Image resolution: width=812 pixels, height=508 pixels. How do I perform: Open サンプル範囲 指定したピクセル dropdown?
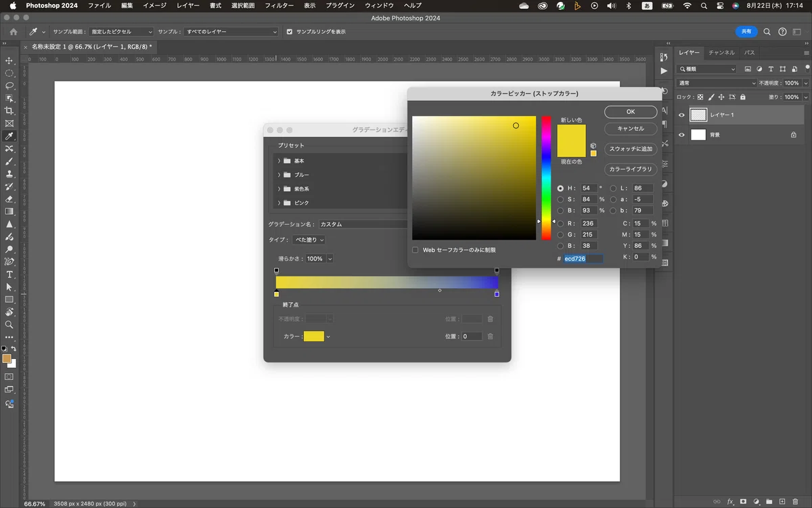click(x=121, y=32)
